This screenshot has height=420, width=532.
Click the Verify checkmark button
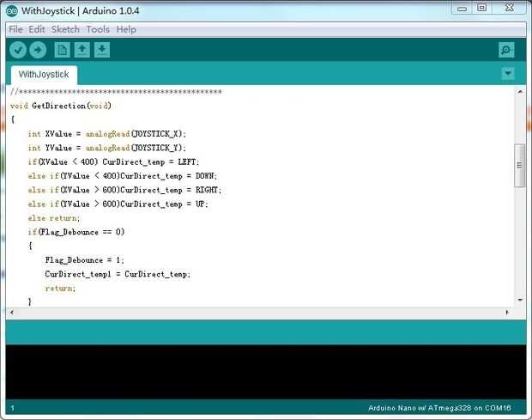tap(18, 51)
